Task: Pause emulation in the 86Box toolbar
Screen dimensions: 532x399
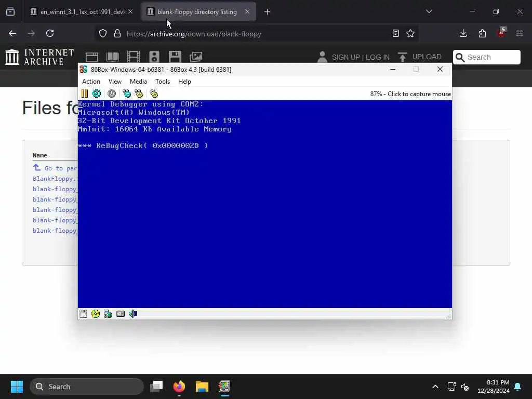Action: (85, 94)
